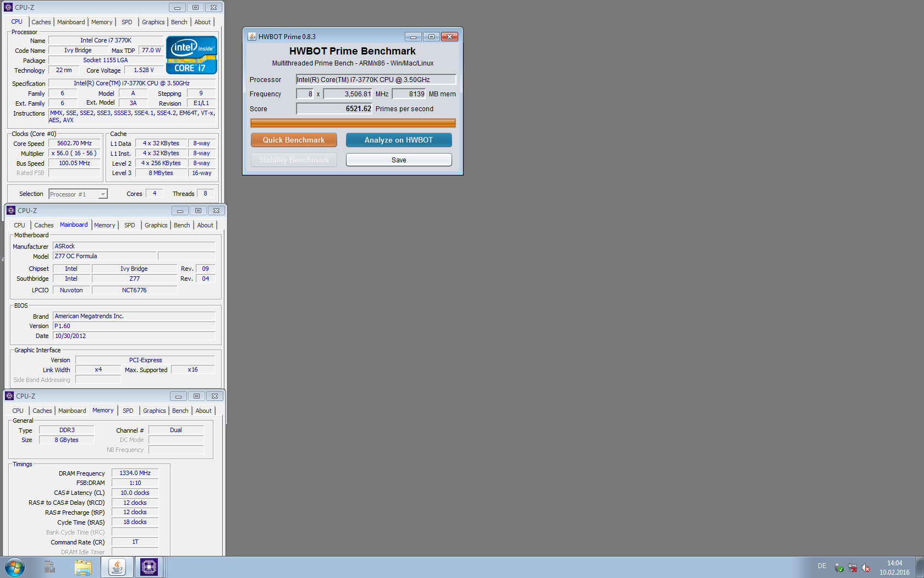This screenshot has height=578, width=924.
Task: Open Windows Explorer folder in taskbar
Action: tap(83, 567)
